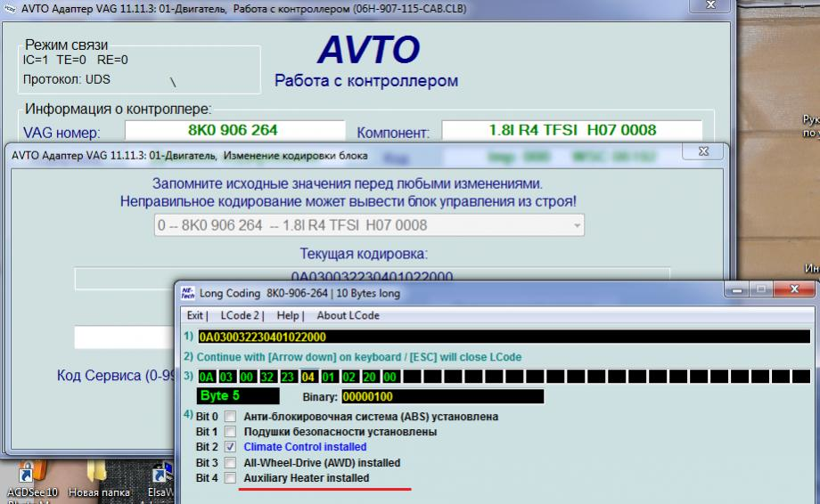Close the Long Coding window

(x=794, y=289)
